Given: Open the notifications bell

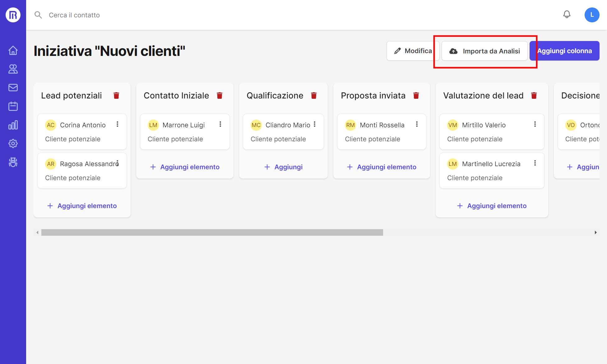Looking at the screenshot, I should (x=567, y=15).
